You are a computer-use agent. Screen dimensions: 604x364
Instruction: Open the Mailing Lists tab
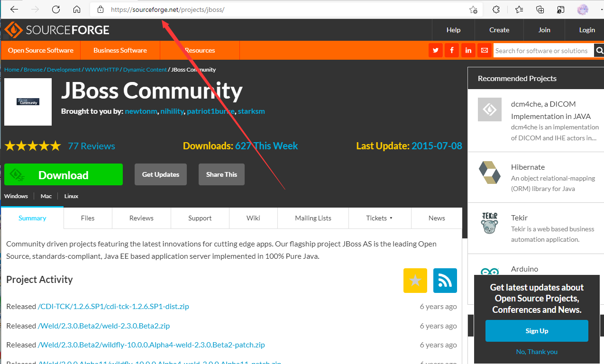pyautogui.click(x=313, y=218)
